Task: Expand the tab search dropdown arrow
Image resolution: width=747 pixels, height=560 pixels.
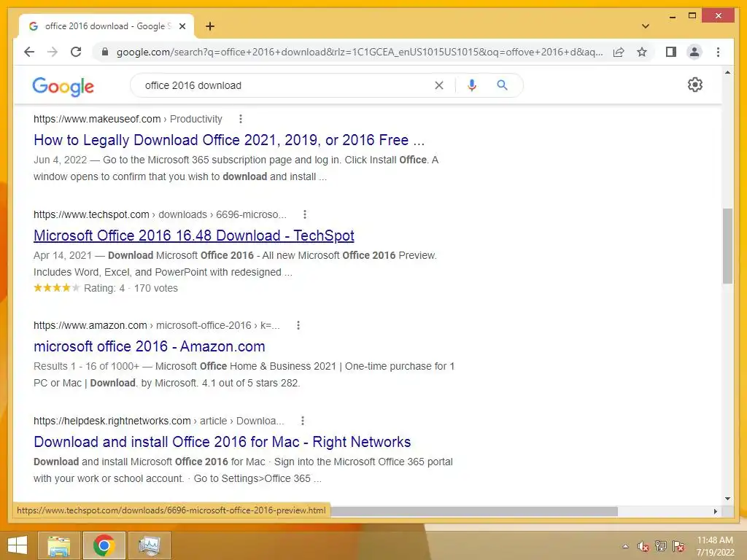Action: (x=646, y=26)
